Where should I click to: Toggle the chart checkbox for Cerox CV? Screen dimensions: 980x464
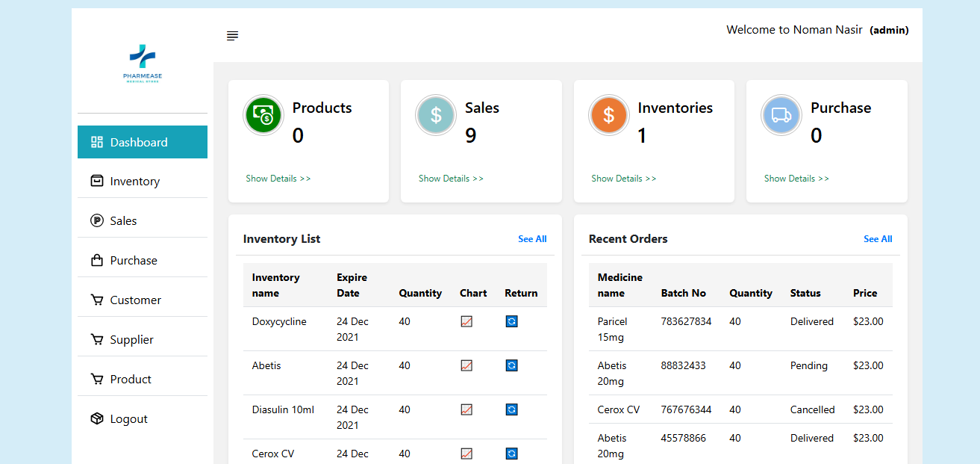point(466,454)
